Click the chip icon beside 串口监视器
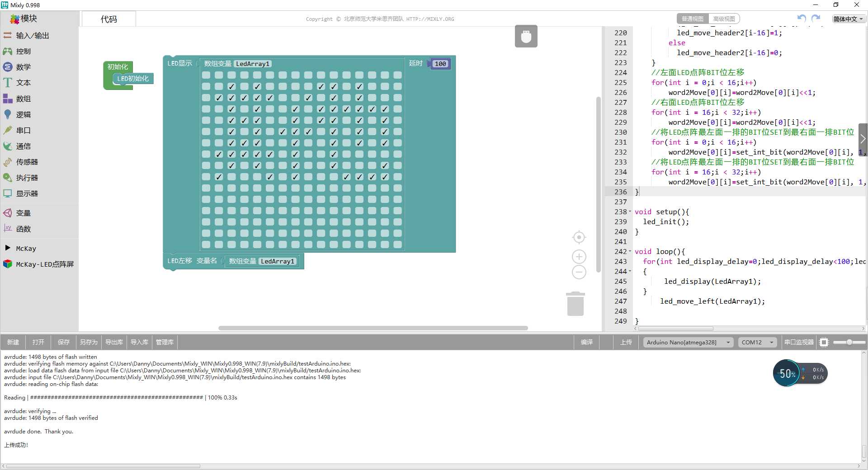The width and height of the screenshot is (868, 470). point(824,342)
